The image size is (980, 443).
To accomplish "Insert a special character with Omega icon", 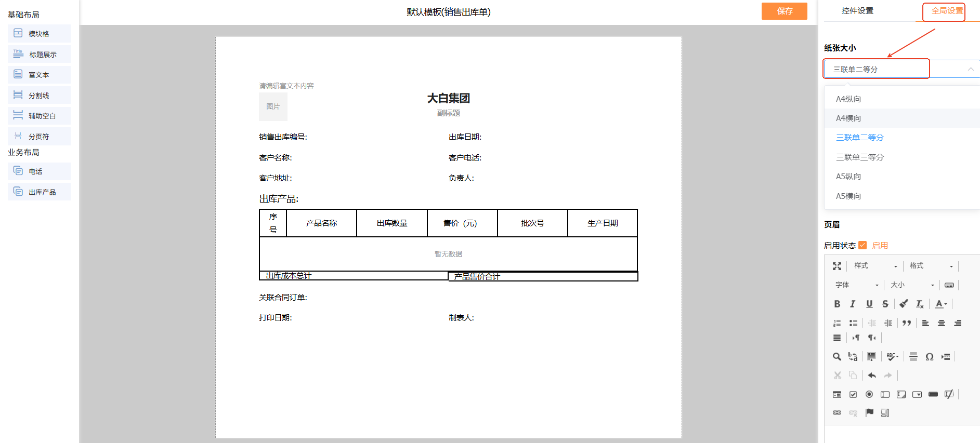I will (930, 357).
